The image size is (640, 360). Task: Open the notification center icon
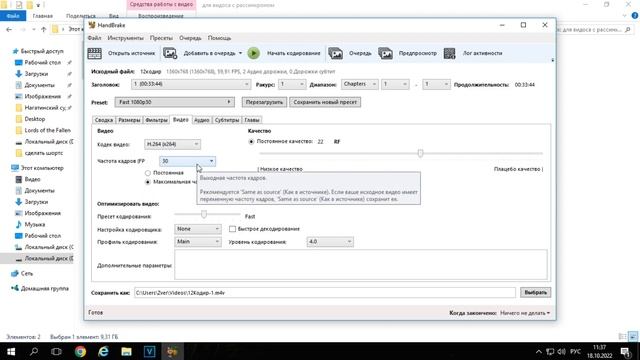click(x=626, y=352)
